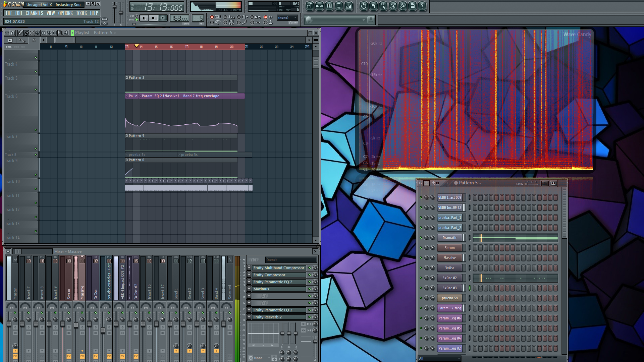Select the Mute tool in Playlist
This screenshot has width=644, height=362.
[38, 33]
